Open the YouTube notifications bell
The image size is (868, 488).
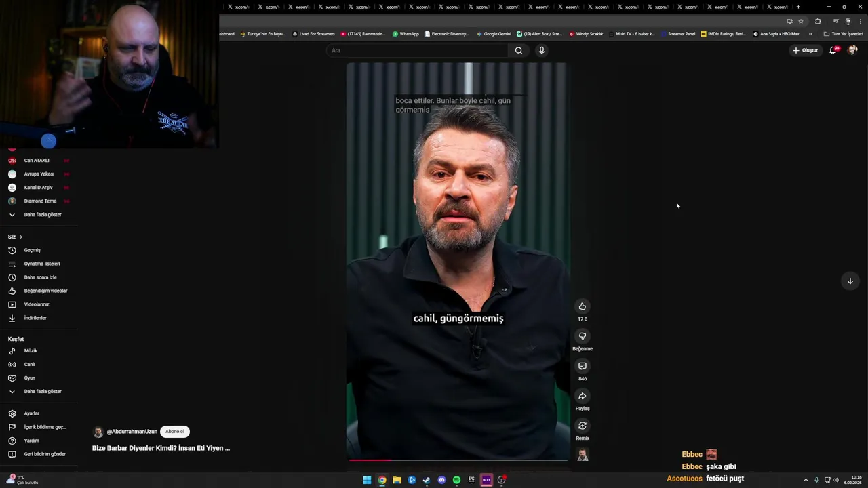(x=833, y=50)
